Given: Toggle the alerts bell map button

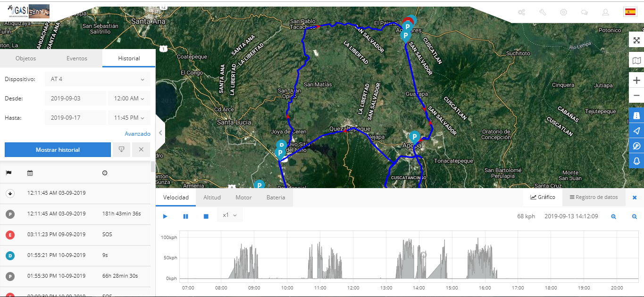Looking at the screenshot, I should tap(636, 161).
